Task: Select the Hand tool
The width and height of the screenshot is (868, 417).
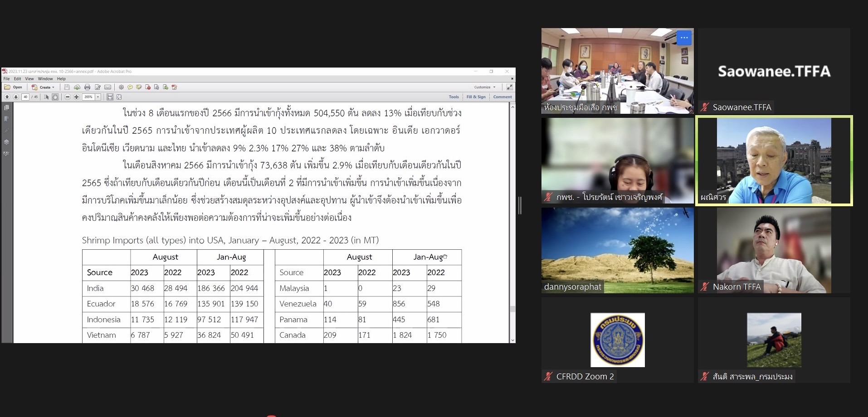Action: 55,97
